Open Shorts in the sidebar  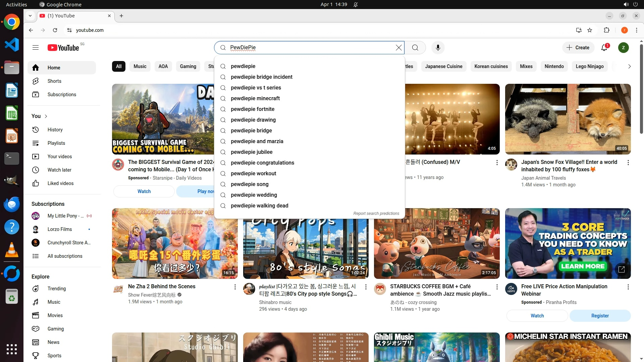tap(54, 81)
